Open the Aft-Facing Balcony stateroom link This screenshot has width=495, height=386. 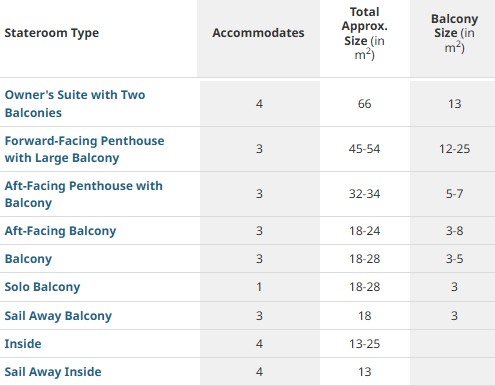coord(60,231)
